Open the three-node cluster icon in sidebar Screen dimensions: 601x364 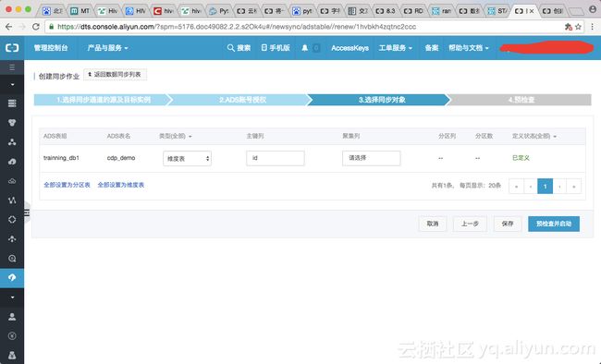[x=12, y=142]
